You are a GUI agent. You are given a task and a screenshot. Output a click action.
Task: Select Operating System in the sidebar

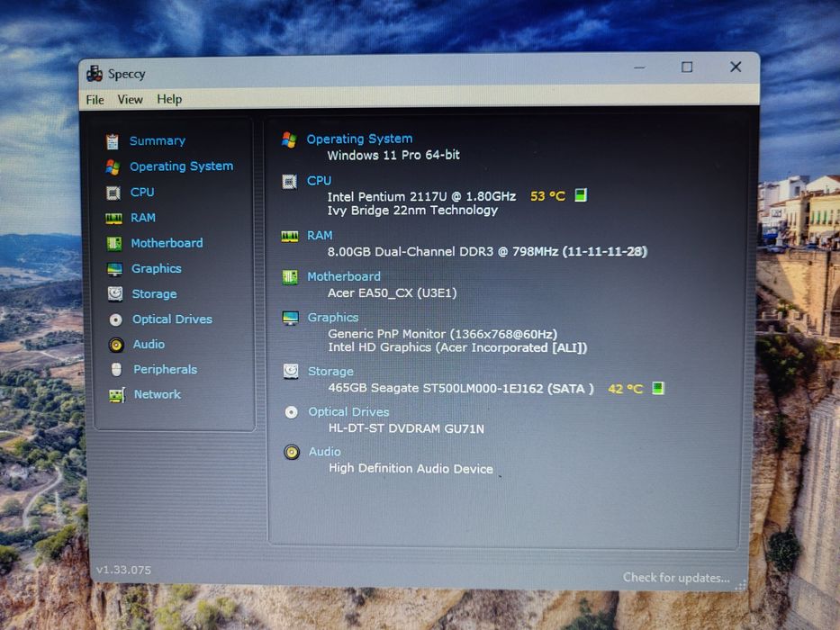[182, 166]
